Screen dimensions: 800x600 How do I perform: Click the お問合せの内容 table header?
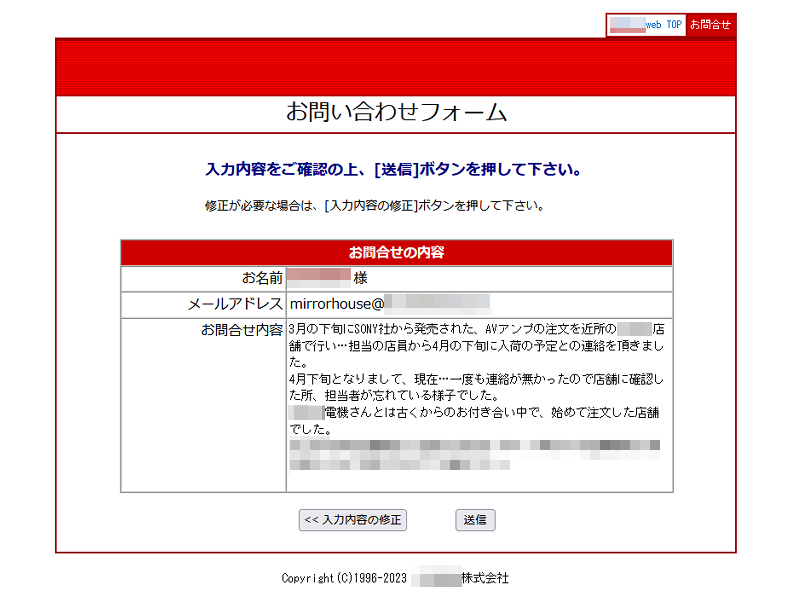click(x=396, y=252)
